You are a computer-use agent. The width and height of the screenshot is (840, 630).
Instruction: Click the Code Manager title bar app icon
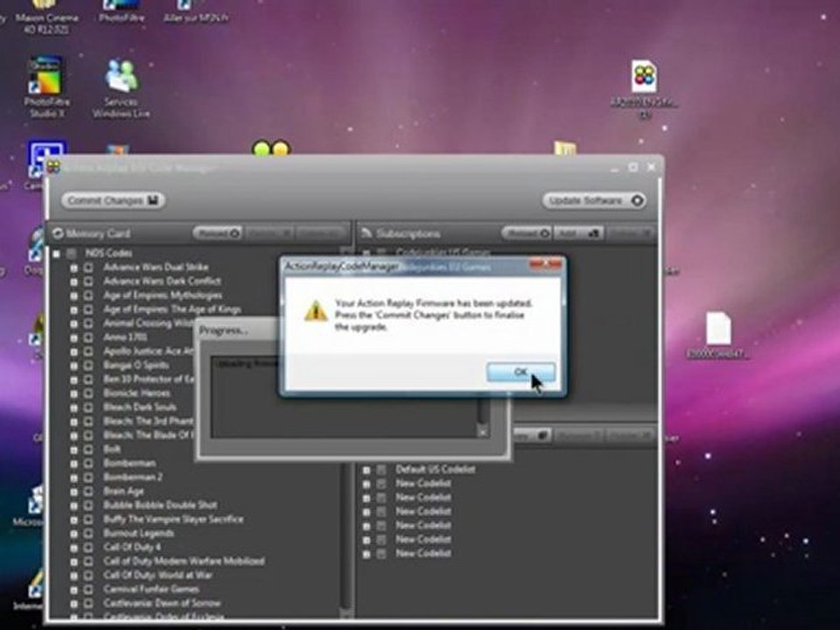tap(53, 167)
